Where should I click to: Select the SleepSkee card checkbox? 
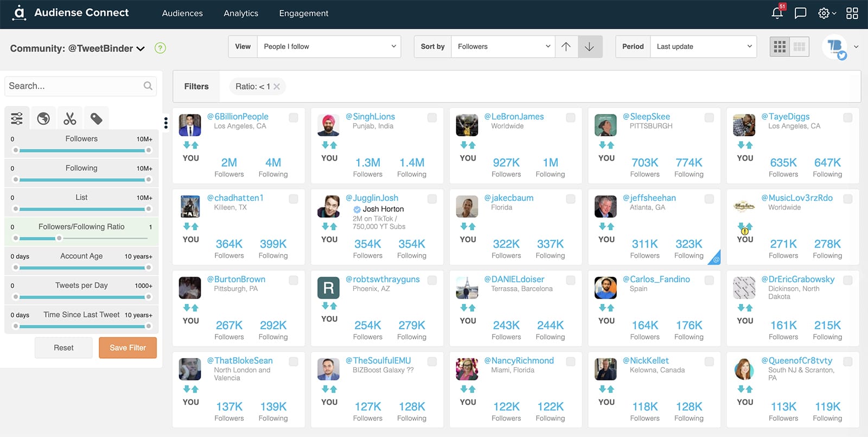tap(709, 117)
